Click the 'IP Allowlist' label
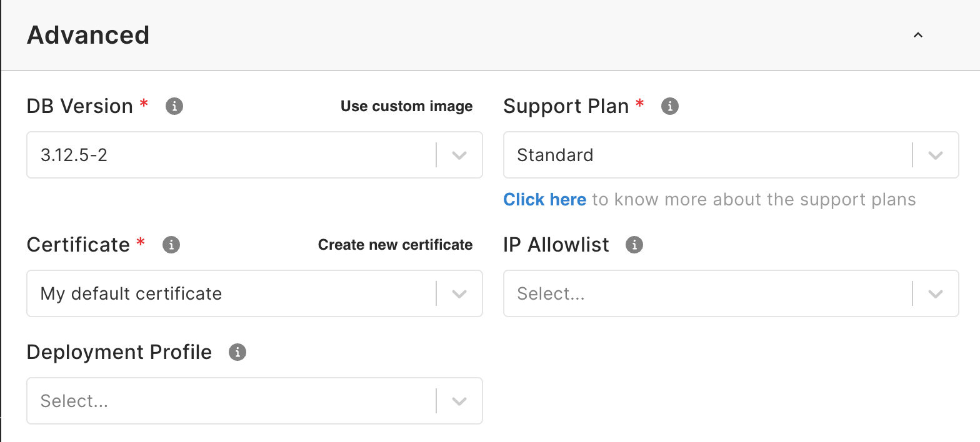This screenshot has height=442, width=980. pos(556,245)
